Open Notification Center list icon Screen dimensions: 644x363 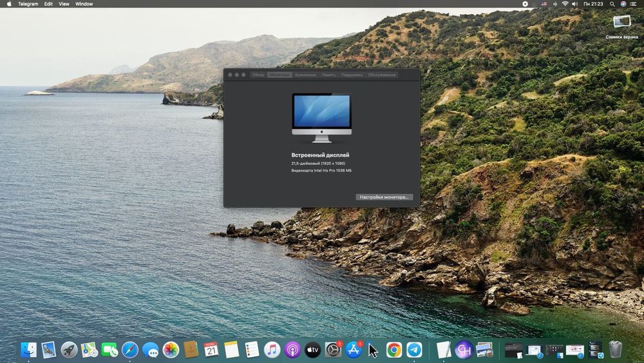(633, 4)
